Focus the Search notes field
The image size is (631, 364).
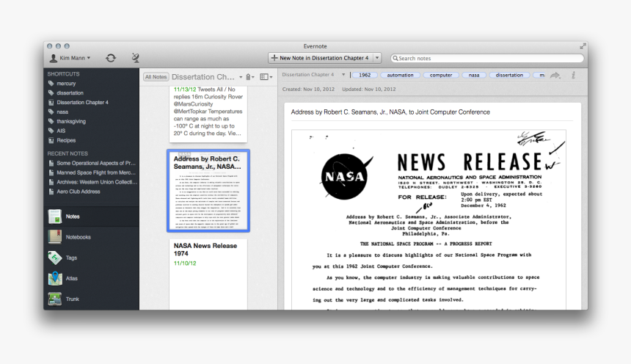click(487, 59)
